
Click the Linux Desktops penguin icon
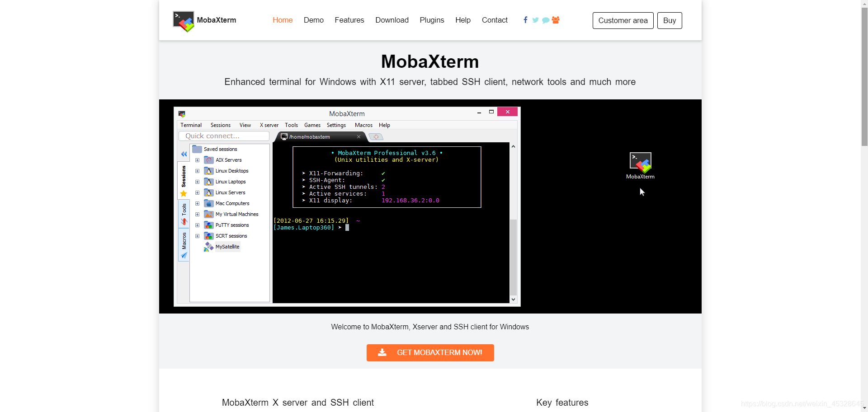[x=209, y=171]
